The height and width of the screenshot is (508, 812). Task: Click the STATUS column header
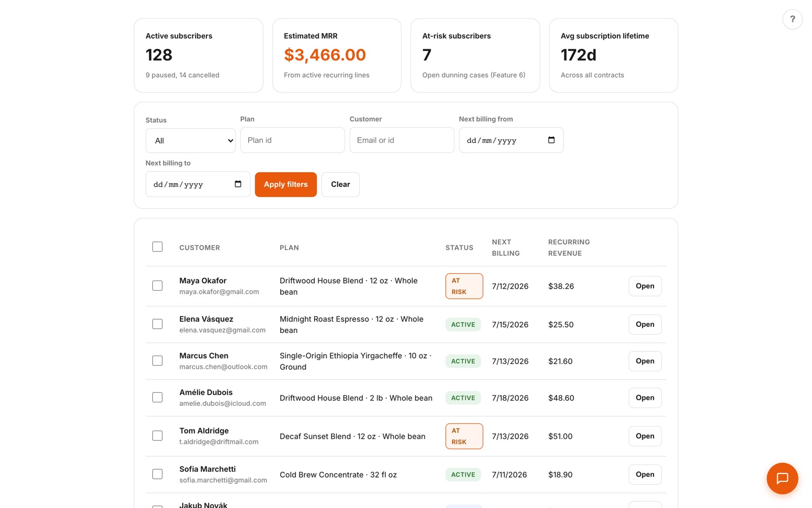coord(460,248)
